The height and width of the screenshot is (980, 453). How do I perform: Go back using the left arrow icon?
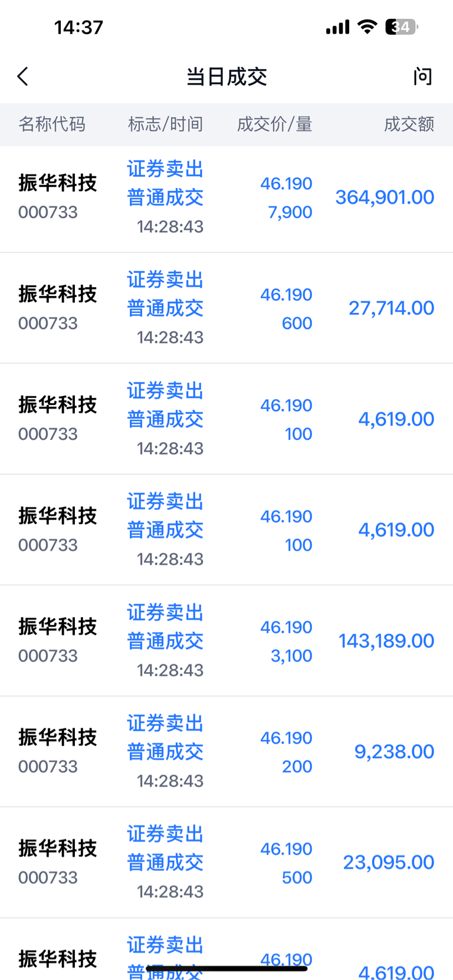[23, 77]
